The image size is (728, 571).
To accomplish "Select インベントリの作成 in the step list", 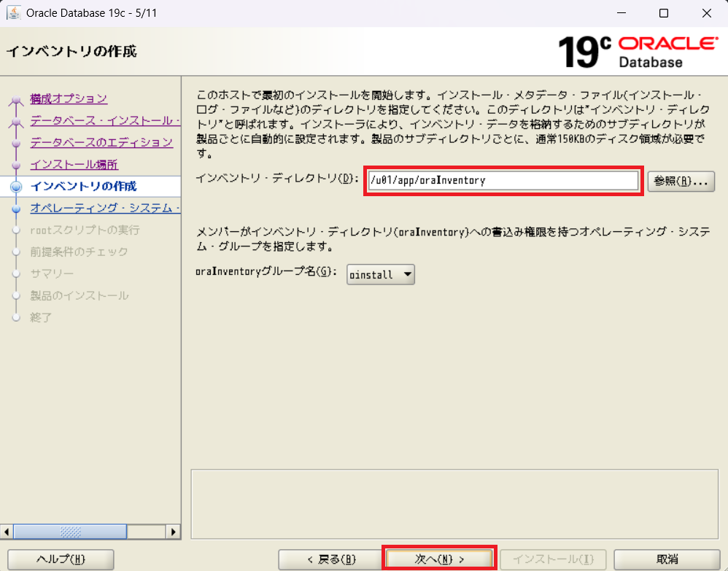I will (83, 186).
